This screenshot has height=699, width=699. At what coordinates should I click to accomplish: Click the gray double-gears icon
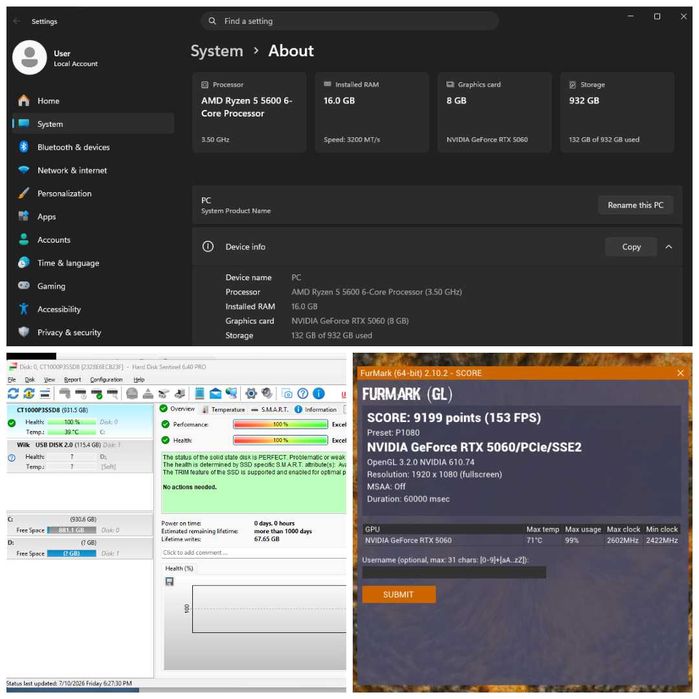coord(267,393)
